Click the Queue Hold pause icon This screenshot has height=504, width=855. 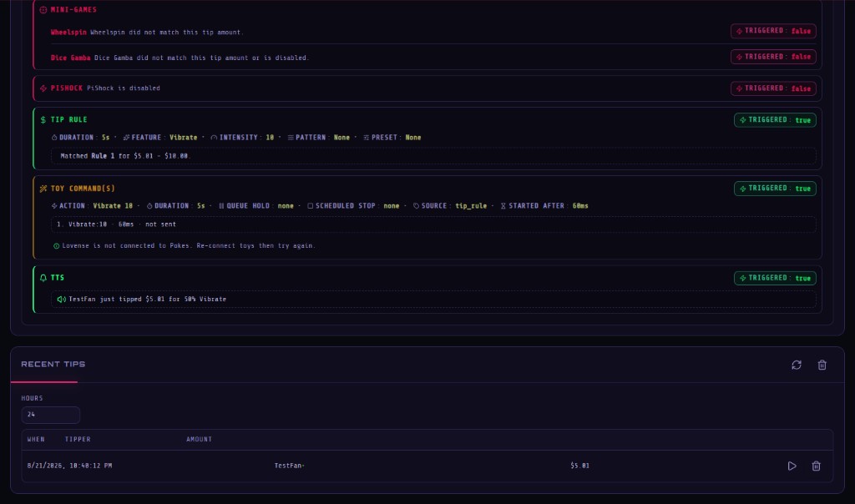pyautogui.click(x=221, y=206)
